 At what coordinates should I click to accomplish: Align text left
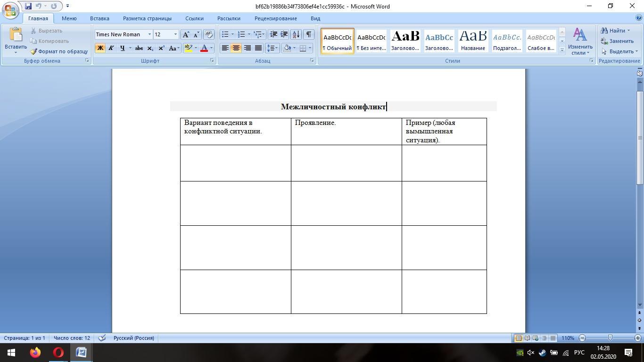tap(225, 48)
